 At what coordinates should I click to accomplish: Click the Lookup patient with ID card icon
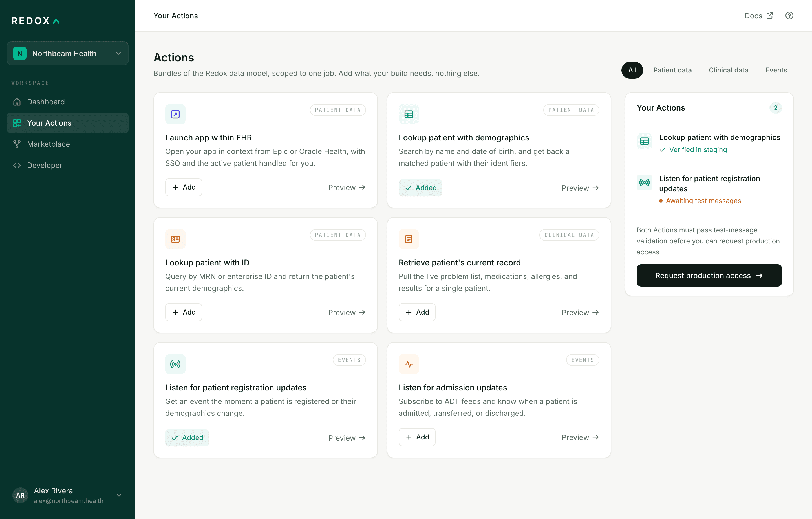[x=175, y=239]
